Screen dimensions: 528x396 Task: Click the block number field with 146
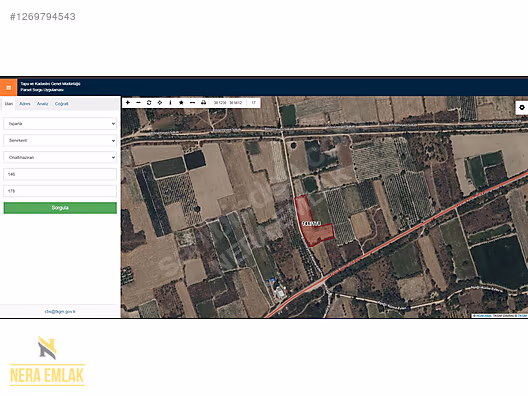pyautogui.click(x=60, y=174)
